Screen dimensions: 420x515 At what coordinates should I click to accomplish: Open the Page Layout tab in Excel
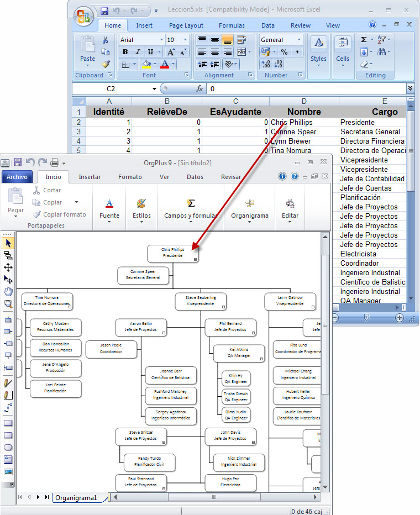(186, 25)
